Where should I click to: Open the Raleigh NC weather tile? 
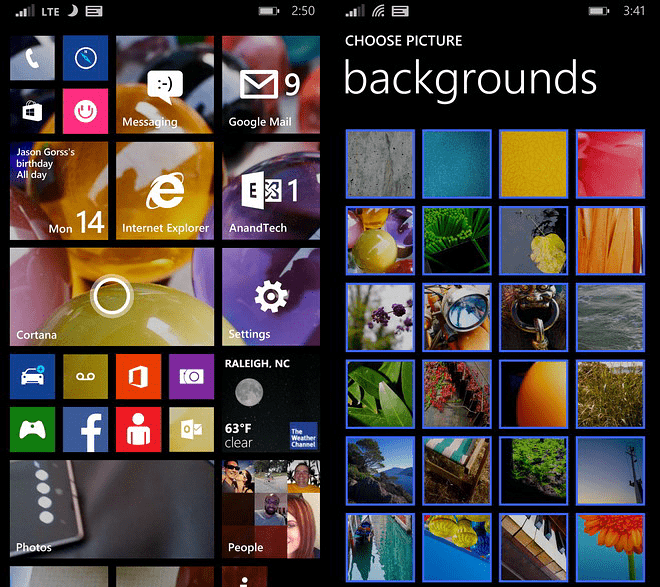(x=271, y=403)
